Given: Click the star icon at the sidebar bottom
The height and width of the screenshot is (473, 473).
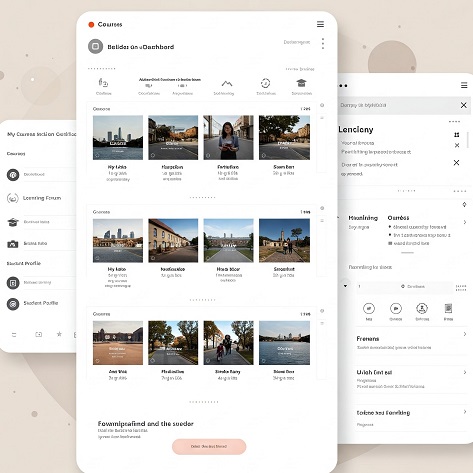Looking at the screenshot, I should (59, 334).
